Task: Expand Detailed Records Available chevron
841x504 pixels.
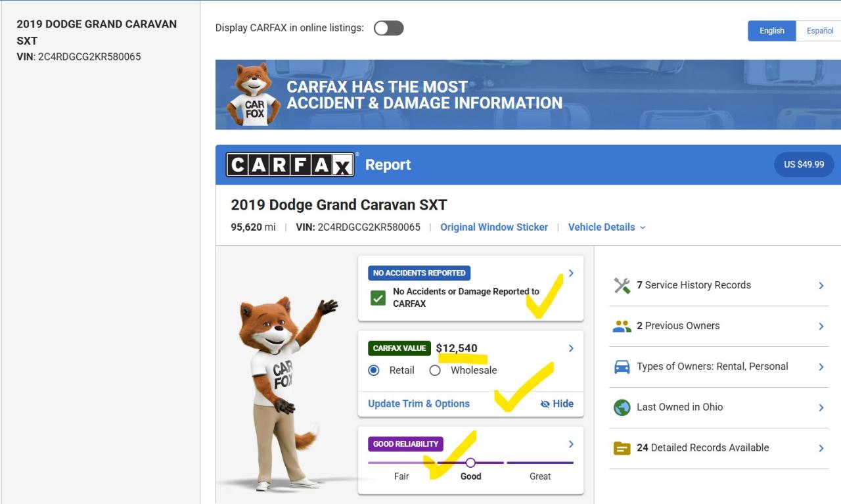Action: tap(821, 448)
